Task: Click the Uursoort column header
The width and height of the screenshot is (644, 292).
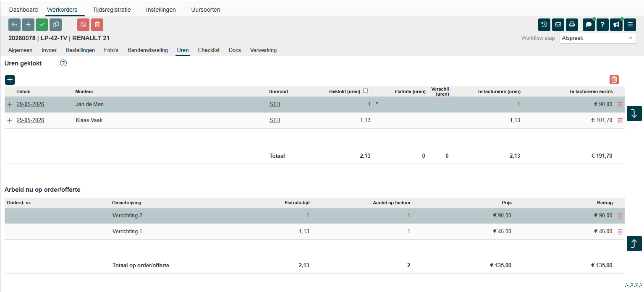Action: [x=279, y=91]
